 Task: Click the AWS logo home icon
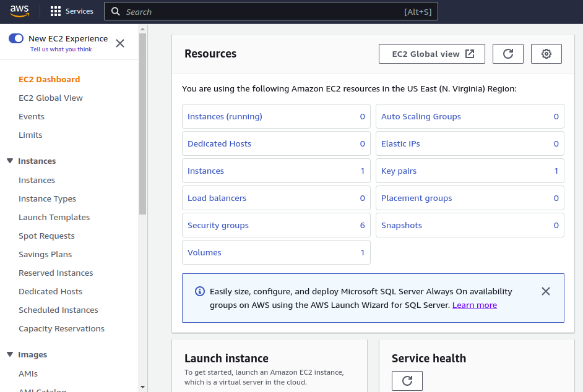point(20,11)
